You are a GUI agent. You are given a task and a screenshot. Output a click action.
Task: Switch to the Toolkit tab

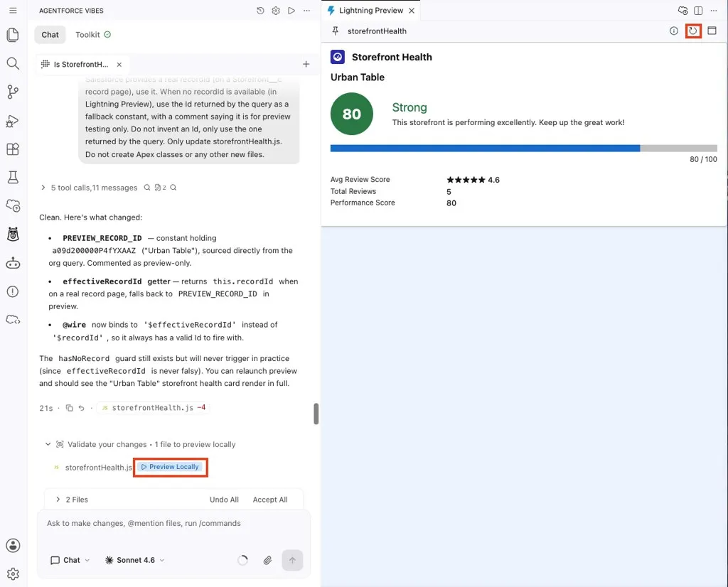point(93,34)
